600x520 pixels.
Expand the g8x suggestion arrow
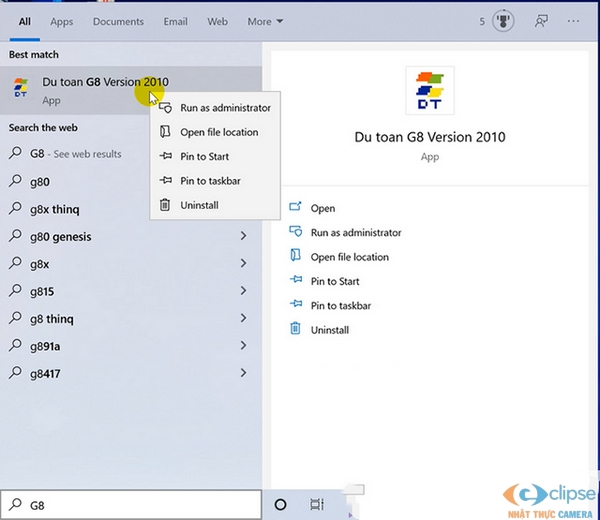coord(243,263)
